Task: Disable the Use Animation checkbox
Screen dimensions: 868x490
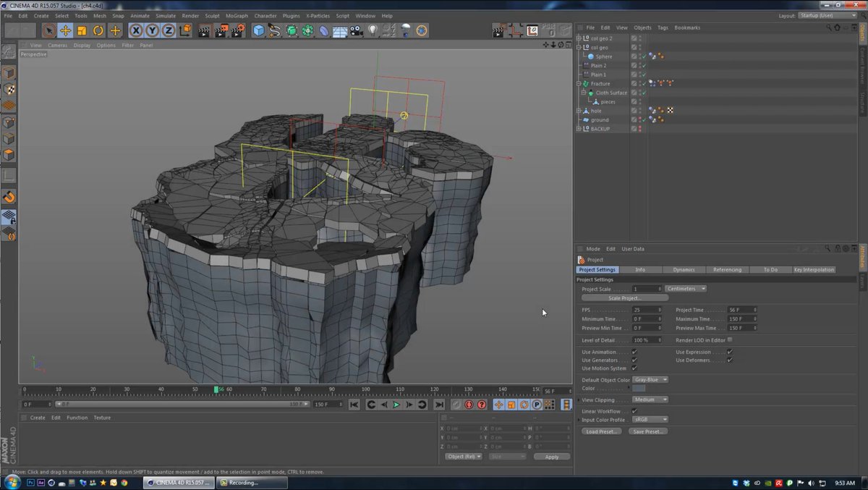Action: coord(634,351)
